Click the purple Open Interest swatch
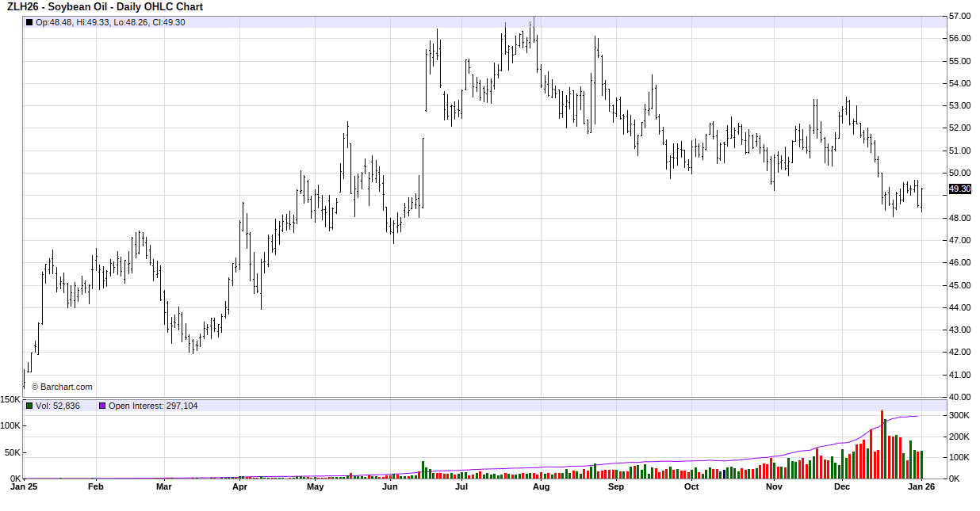Image resolution: width=980 pixels, height=511 pixels. [x=102, y=406]
